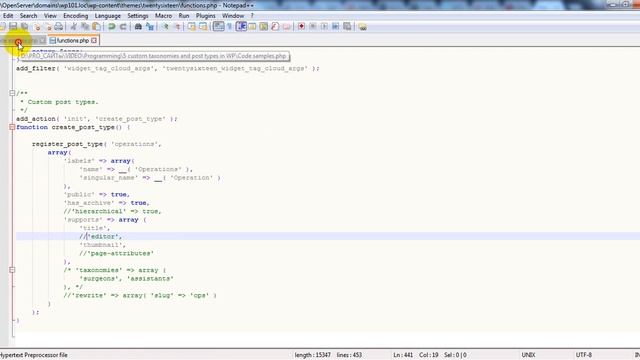This screenshot has width=640, height=360.
Task: Open the Encoding menu
Action: [x=76, y=16]
